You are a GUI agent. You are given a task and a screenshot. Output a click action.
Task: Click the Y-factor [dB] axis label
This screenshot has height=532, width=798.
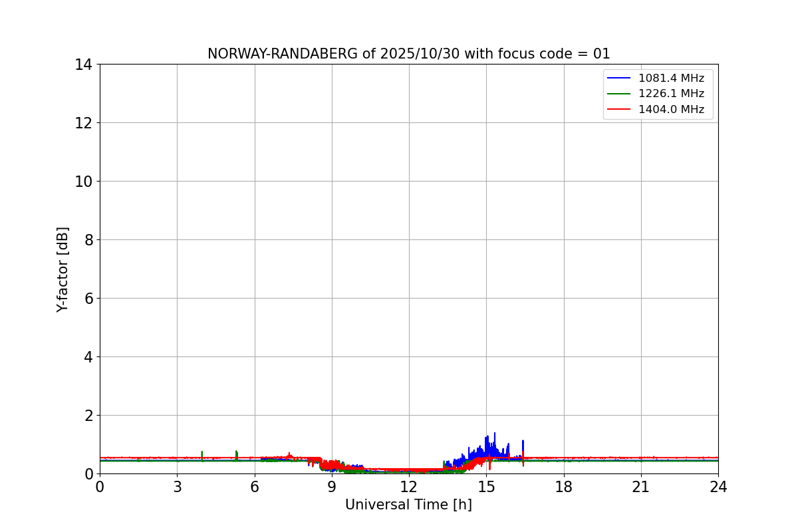pos(63,269)
